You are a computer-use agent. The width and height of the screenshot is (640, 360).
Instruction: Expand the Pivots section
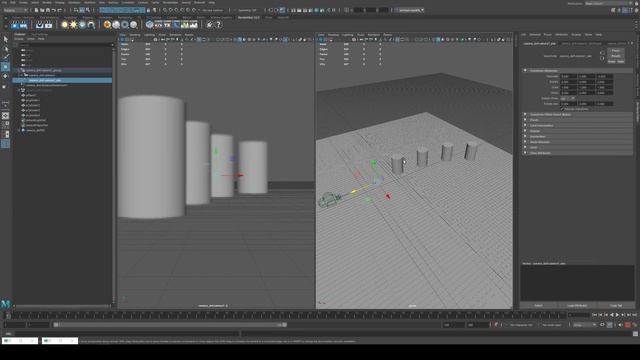(x=578, y=120)
